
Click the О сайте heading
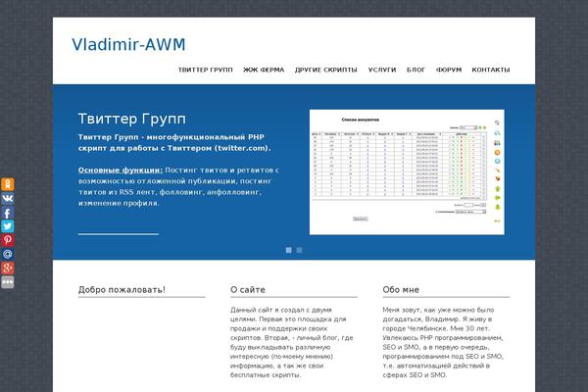(248, 290)
